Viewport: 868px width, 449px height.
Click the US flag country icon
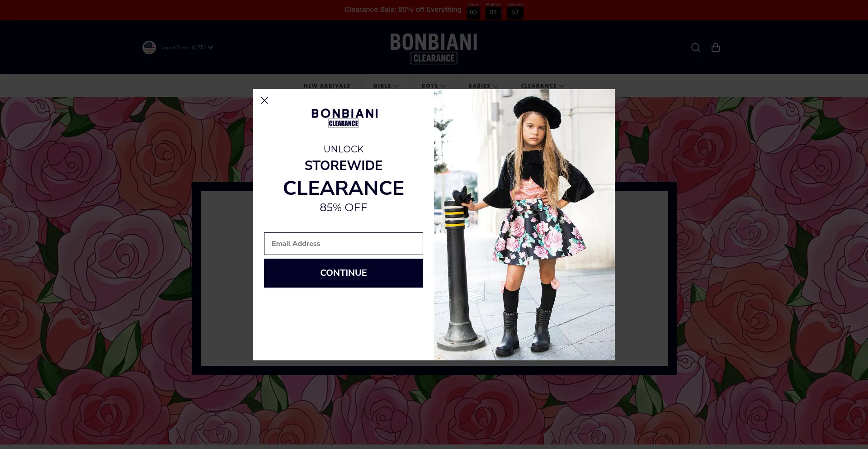tap(149, 47)
